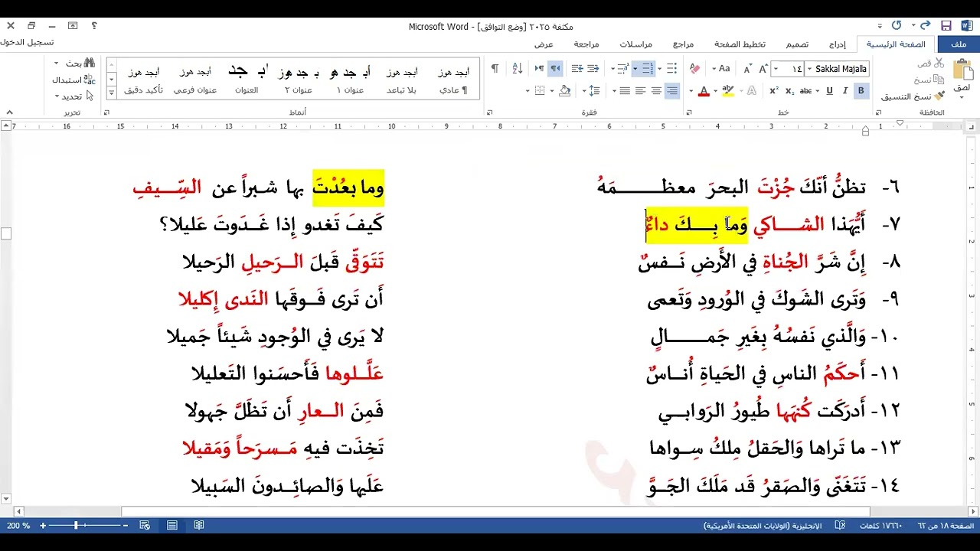Image resolution: width=980 pixels, height=551 pixels.
Task: Activate the Format Painter (نسخ التنسيق)
Action: (x=914, y=96)
